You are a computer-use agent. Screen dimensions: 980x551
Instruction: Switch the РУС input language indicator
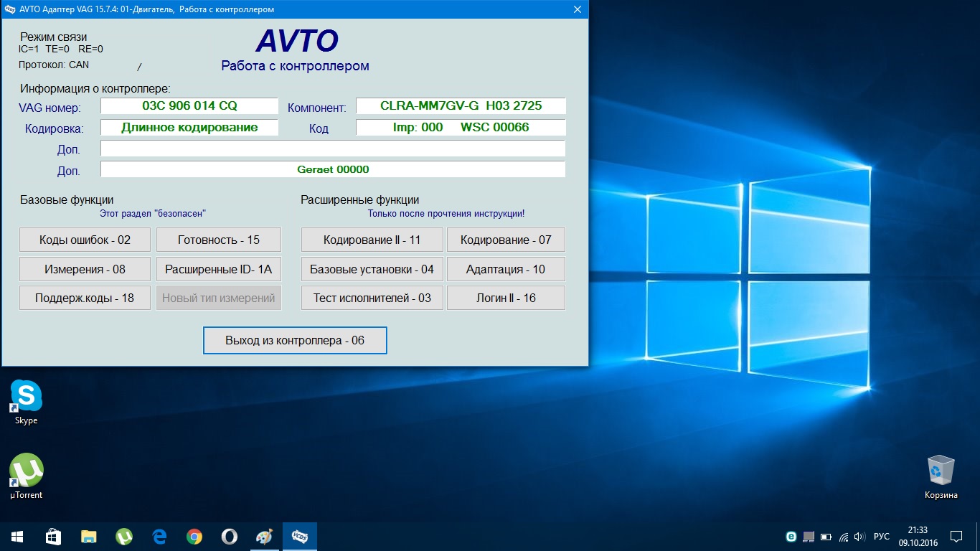(x=882, y=536)
